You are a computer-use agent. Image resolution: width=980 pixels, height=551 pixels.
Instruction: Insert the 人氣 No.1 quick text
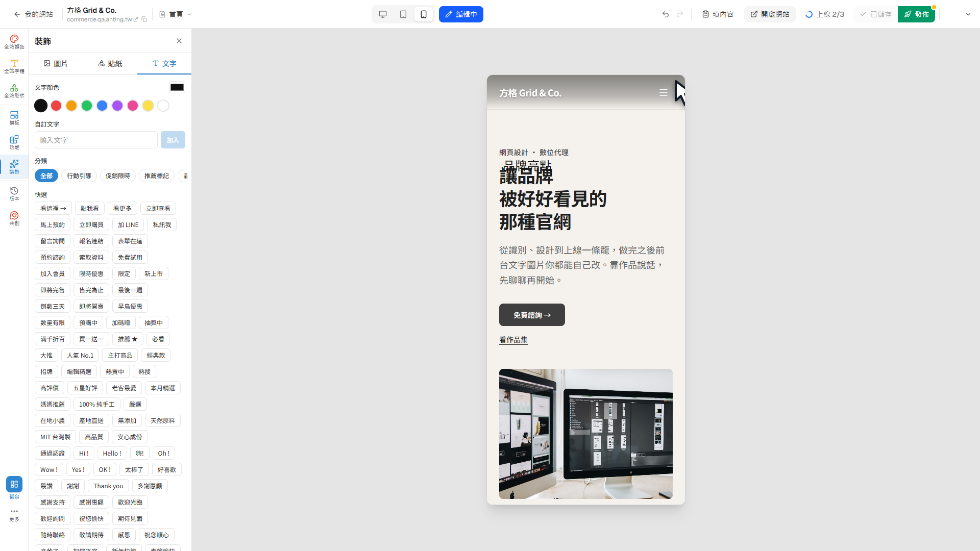(x=80, y=355)
